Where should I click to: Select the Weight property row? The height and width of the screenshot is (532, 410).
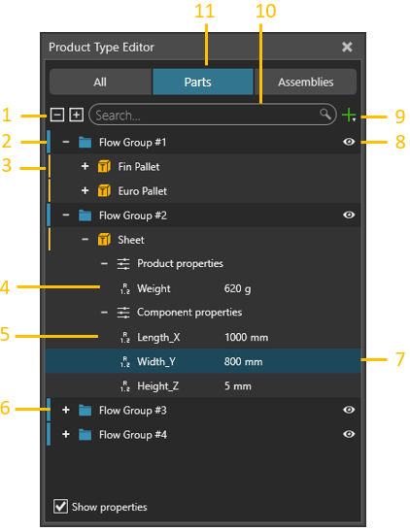click(203, 288)
